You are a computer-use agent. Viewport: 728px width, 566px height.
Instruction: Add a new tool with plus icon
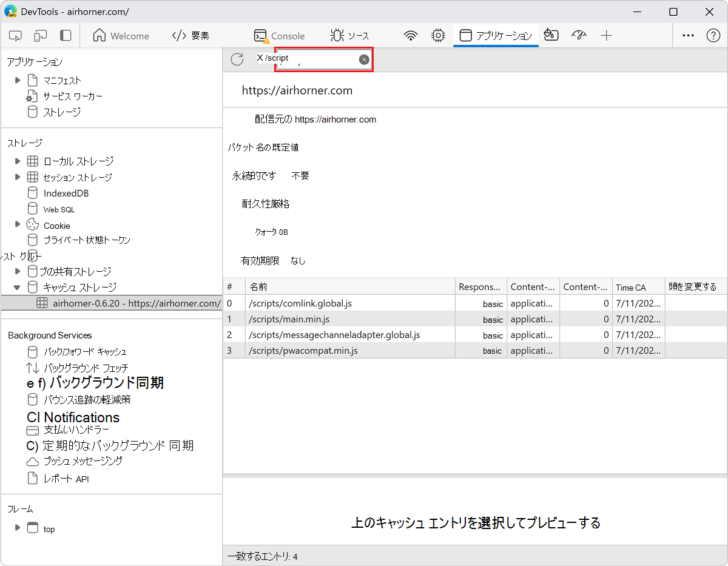pyautogui.click(x=607, y=36)
